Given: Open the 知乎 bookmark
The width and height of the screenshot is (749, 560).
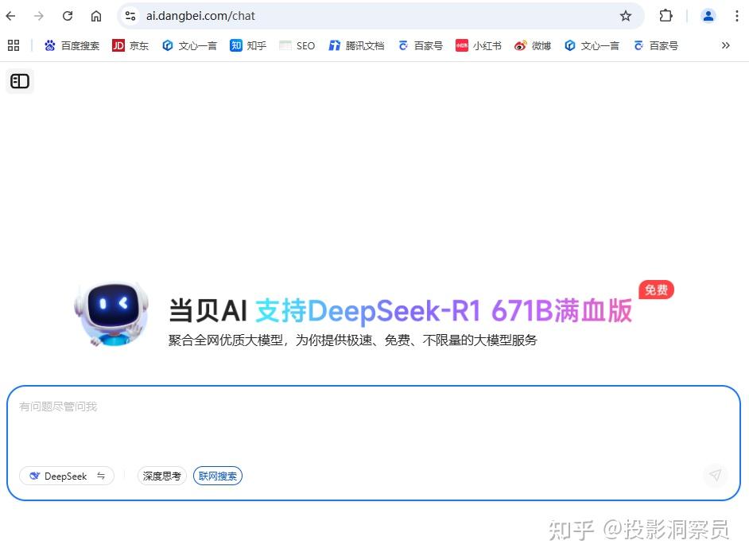Looking at the screenshot, I should tap(248, 45).
